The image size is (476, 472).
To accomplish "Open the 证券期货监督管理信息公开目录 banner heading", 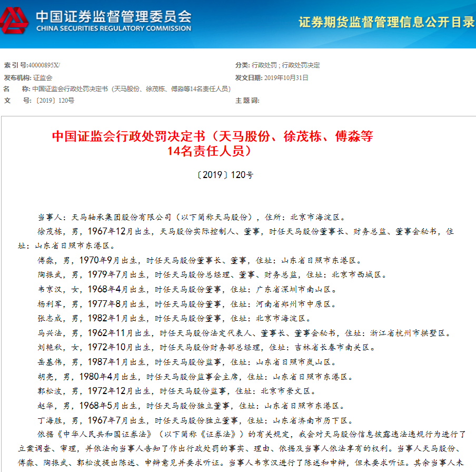I will 386,22.
